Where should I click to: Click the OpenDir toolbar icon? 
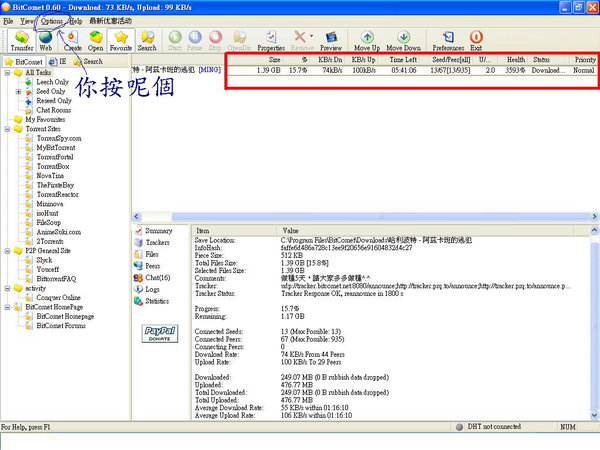(240, 41)
